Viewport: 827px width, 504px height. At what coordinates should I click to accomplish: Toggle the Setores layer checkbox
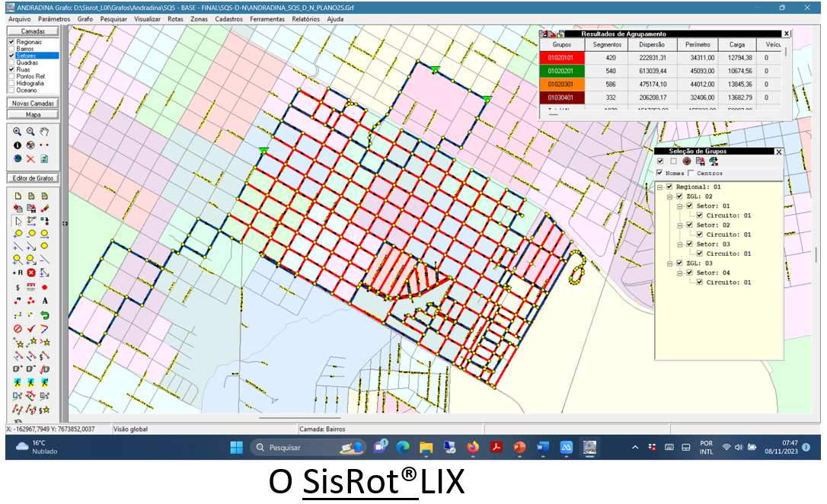pyautogui.click(x=11, y=56)
